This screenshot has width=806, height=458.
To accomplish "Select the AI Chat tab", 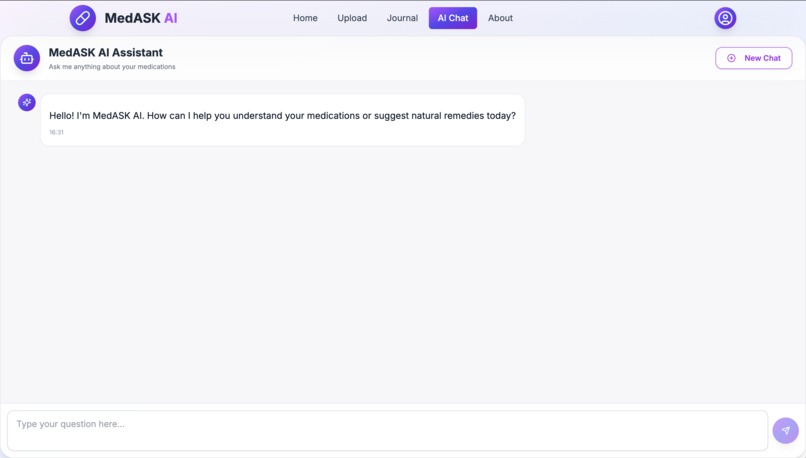I will [453, 18].
